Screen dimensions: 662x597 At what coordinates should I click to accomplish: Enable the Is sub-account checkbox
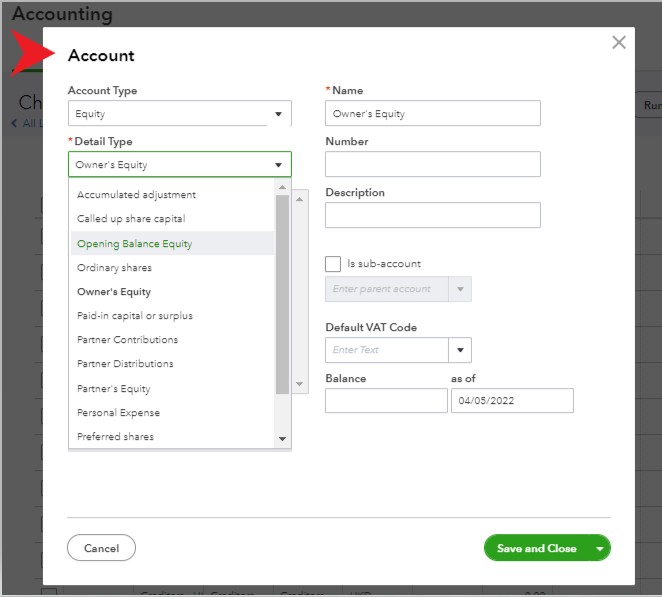[x=333, y=264]
